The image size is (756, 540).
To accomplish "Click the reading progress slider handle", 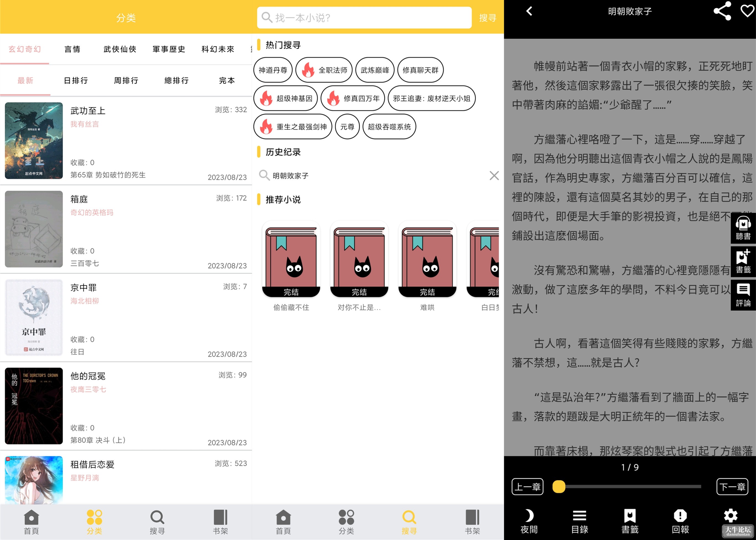I will (559, 487).
